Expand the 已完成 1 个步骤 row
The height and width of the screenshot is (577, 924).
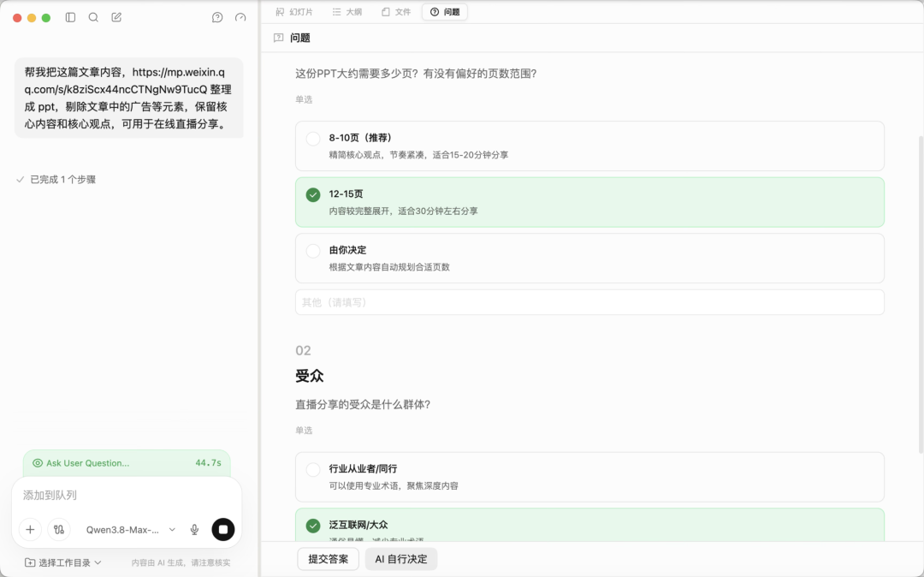pos(56,180)
